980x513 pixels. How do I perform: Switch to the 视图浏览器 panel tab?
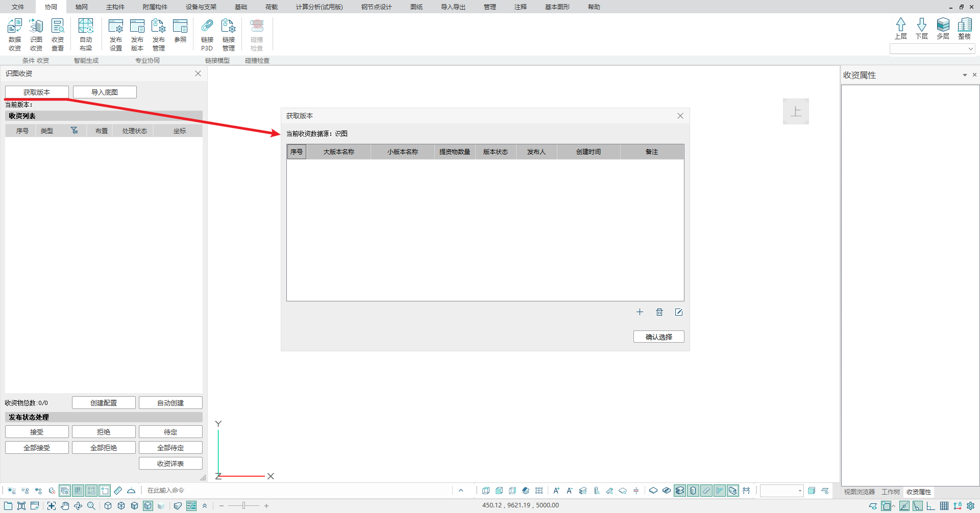[x=859, y=492]
